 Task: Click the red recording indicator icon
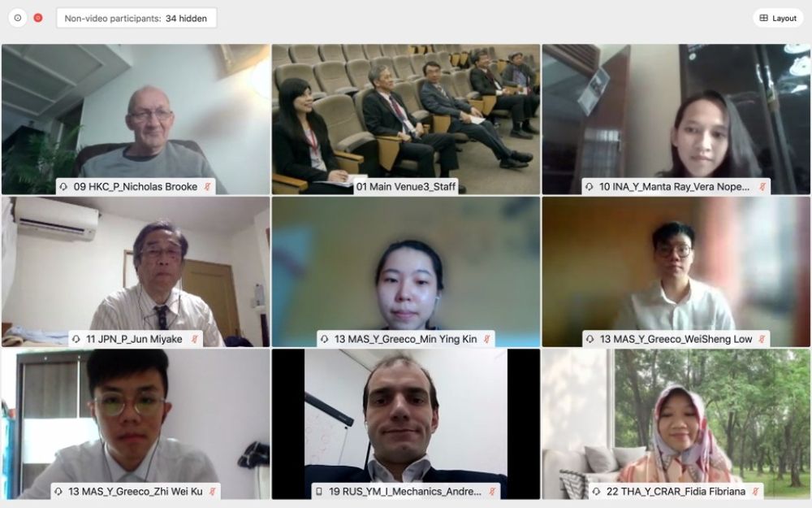38,18
